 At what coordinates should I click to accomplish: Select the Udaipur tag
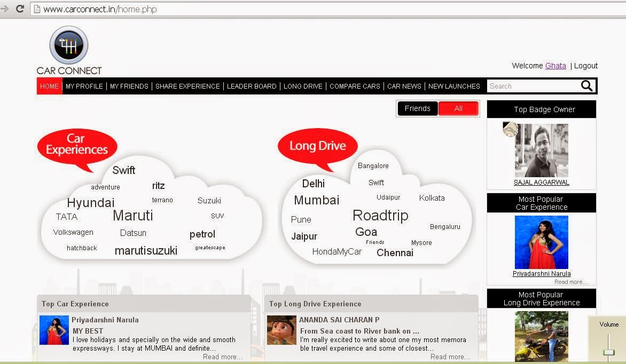tap(388, 197)
